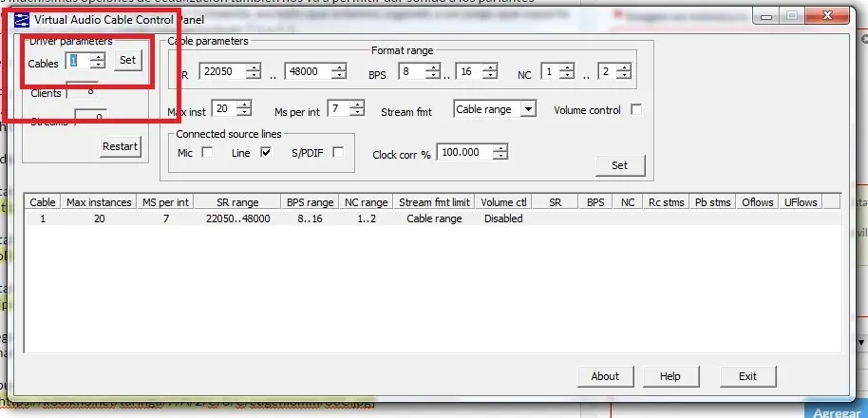Click the 22050..48000 cell in list
The width and height of the screenshot is (868, 418).
pos(238,218)
